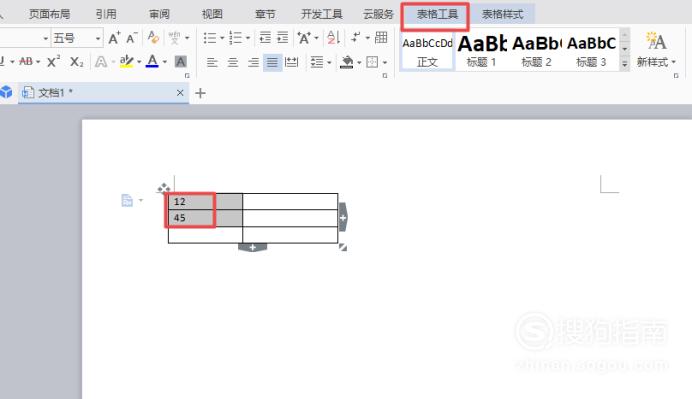Click the subscript X₂ icon
This screenshot has width=692, height=399.
[76, 62]
